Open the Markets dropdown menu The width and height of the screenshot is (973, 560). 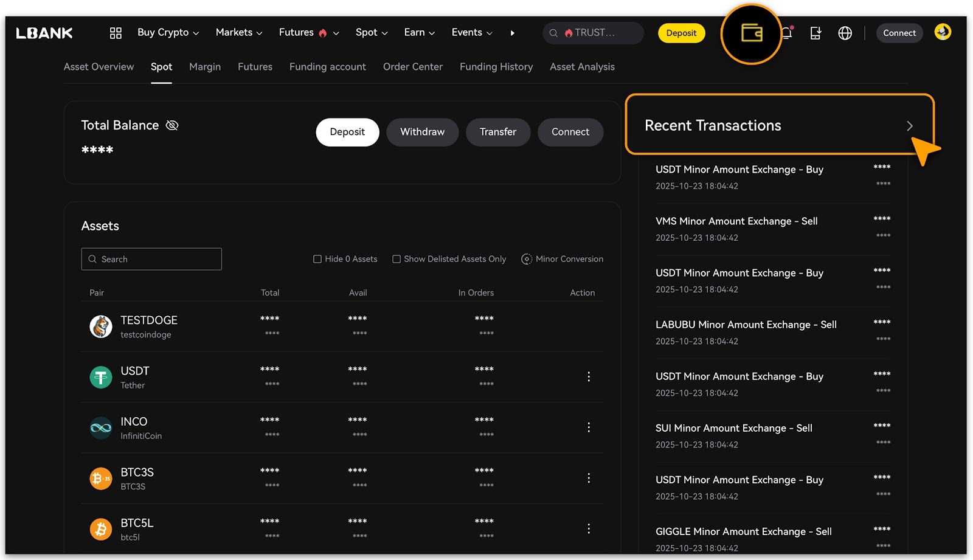(x=238, y=33)
